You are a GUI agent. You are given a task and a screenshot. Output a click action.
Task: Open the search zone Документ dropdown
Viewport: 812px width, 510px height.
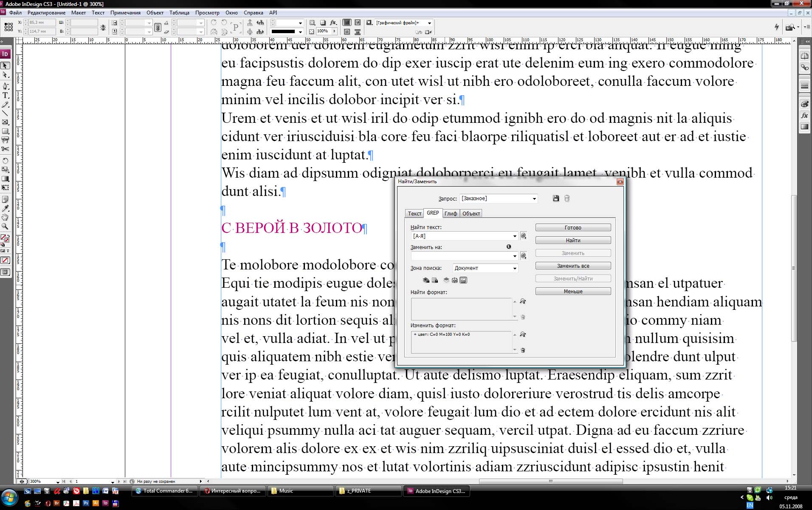pyautogui.click(x=485, y=268)
